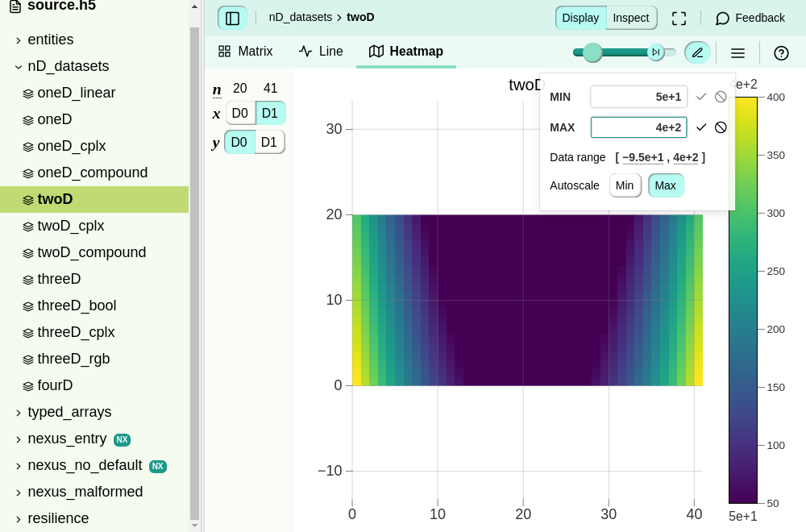Click the MIN value input field
Screen dimensions: 806x532
click(638, 97)
